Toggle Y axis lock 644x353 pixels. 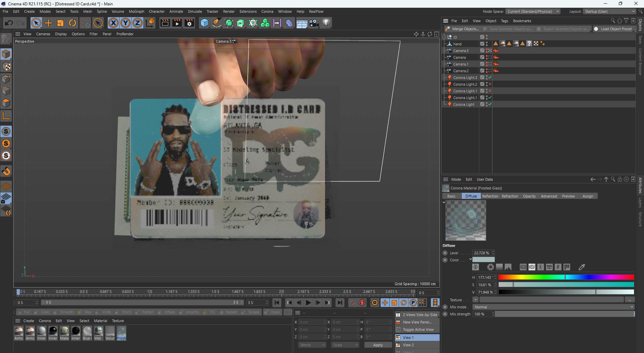coord(126,23)
